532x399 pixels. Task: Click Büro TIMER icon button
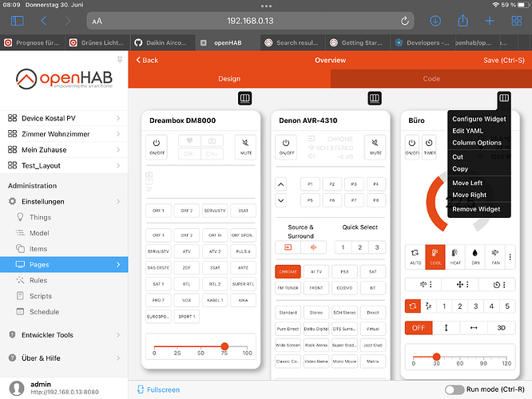429,147
